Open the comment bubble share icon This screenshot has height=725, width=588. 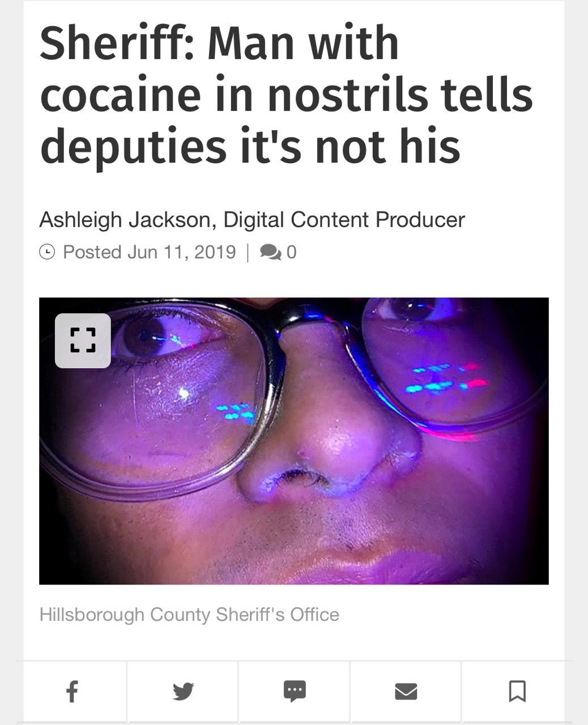tap(295, 691)
